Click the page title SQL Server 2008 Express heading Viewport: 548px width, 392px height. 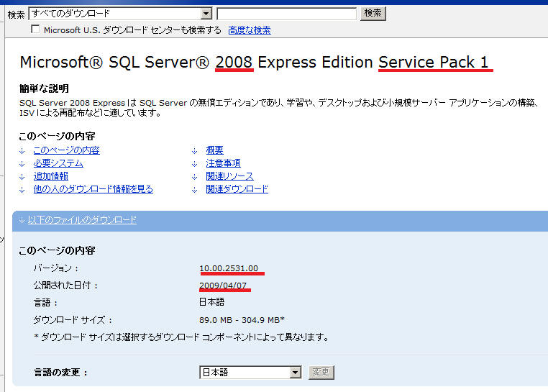(254, 63)
